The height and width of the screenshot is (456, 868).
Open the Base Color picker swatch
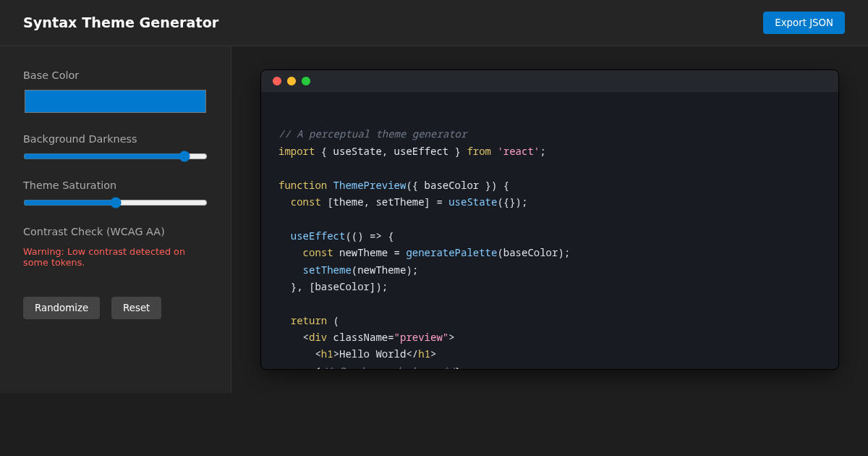click(115, 101)
